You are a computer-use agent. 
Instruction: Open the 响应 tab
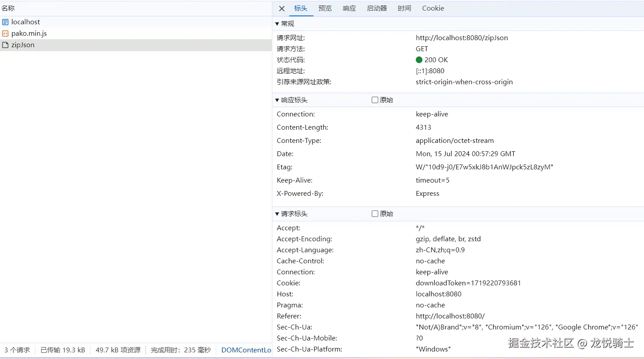point(349,8)
